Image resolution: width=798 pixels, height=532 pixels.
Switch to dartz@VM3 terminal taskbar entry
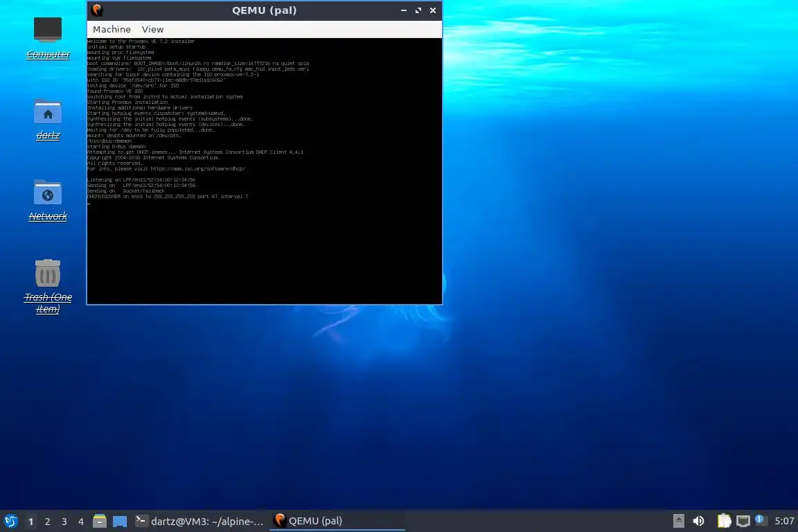tap(199, 522)
